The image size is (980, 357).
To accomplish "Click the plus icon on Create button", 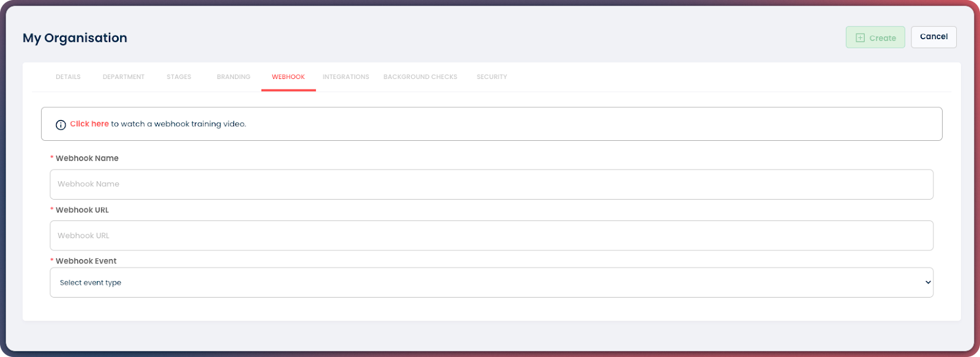I will coord(860,38).
